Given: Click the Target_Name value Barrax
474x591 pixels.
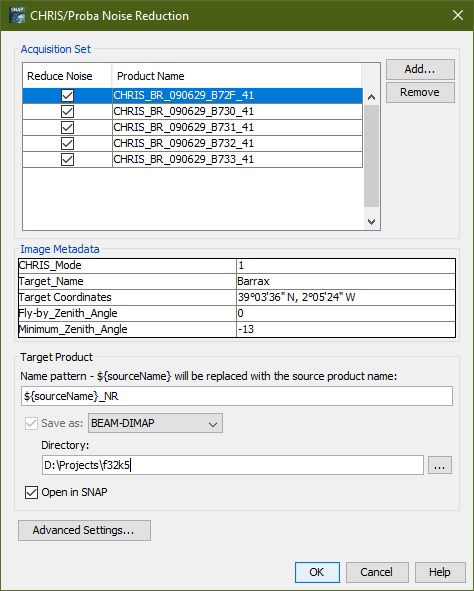Looking at the screenshot, I should point(346,282).
